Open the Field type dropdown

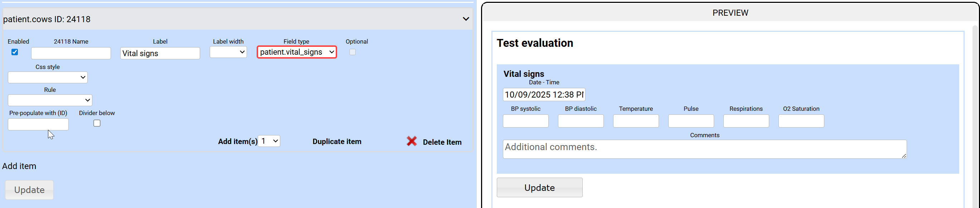pos(297,52)
